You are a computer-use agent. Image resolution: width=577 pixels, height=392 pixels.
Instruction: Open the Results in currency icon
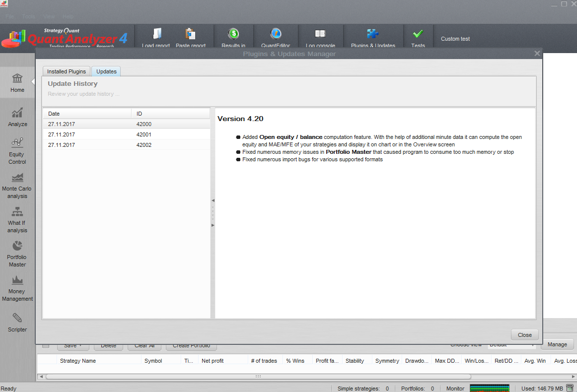[x=233, y=34]
